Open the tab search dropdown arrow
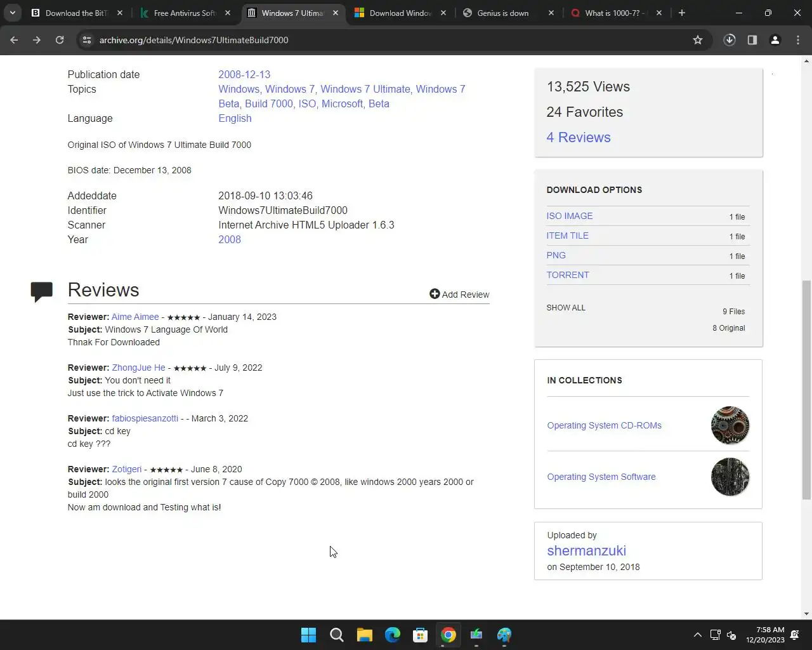 point(13,13)
